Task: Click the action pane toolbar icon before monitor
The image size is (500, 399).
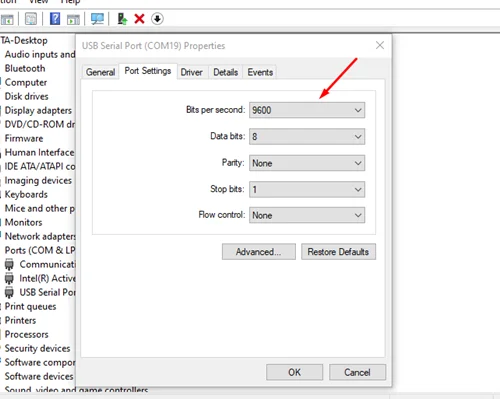Action: coord(73,19)
